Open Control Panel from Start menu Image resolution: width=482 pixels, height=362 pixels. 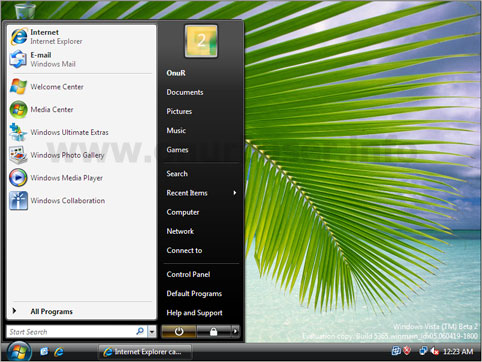coord(188,274)
